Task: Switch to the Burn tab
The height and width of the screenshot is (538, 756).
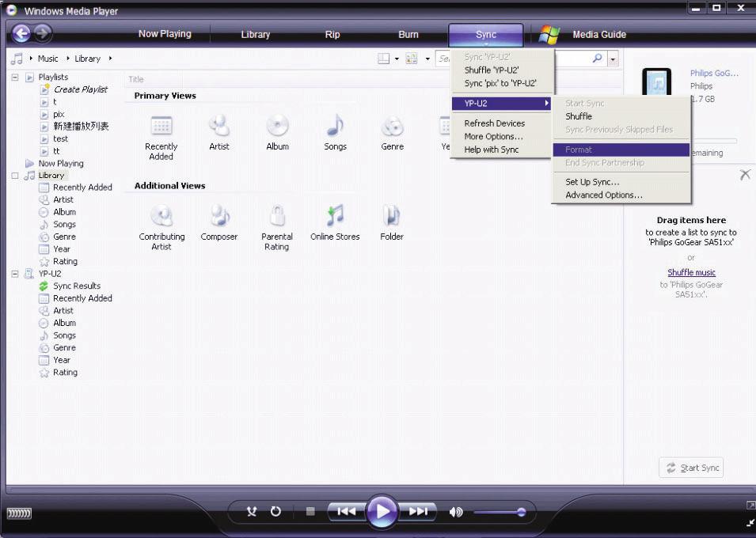Action: [x=408, y=35]
